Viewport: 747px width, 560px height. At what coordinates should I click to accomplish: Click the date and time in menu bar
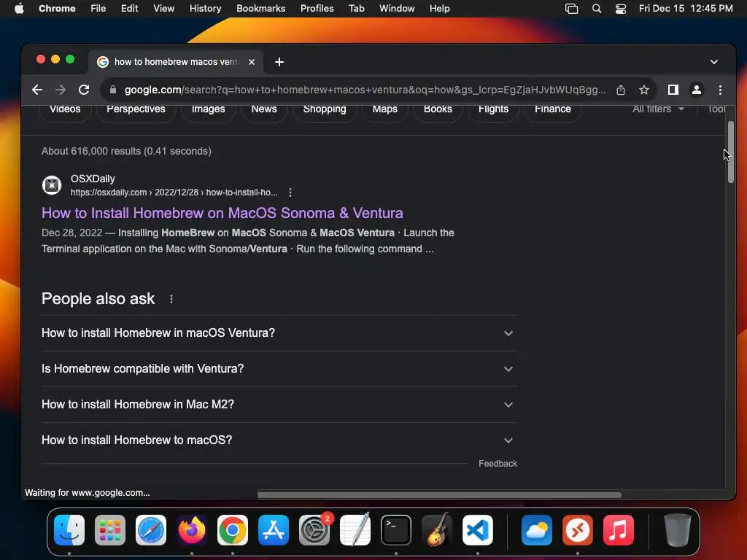(x=686, y=9)
